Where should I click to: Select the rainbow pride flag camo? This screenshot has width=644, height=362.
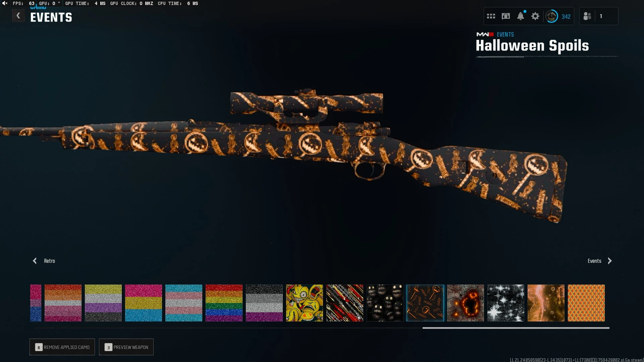point(224,303)
